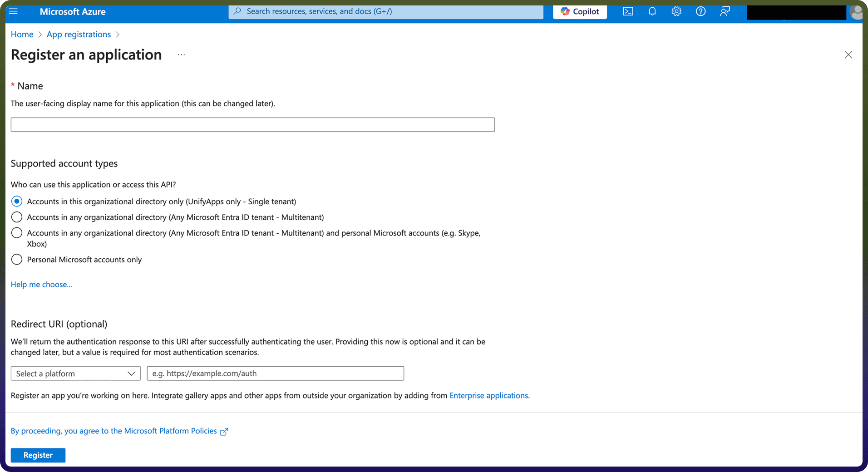Open the help question mark
This screenshot has width=868, height=472.
(700, 11)
